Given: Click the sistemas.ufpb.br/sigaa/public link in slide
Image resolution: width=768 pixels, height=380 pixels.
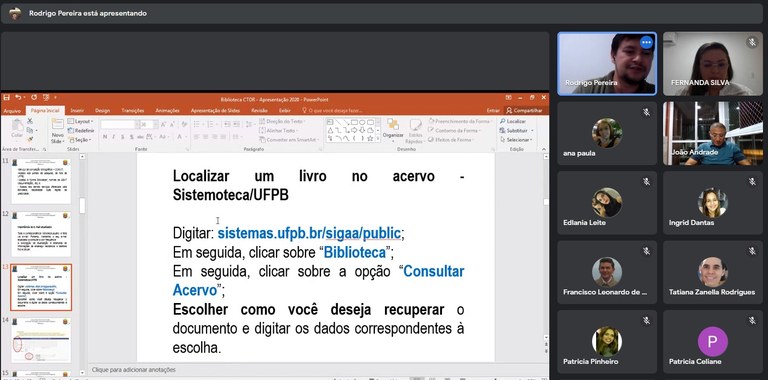Looking at the screenshot, I should [309, 233].
